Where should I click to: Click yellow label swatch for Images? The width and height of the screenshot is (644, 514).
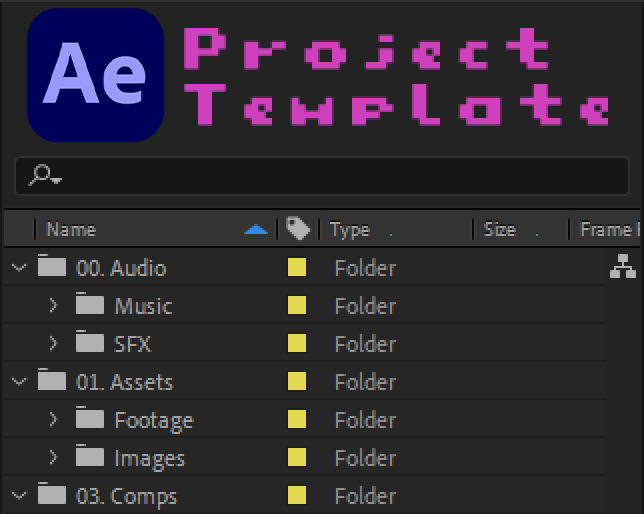[297, 457]
